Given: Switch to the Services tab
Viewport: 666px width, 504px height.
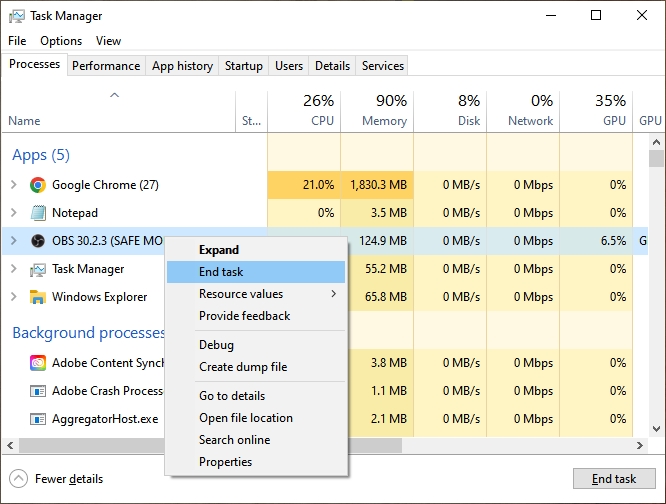Looking at the screenshot, I should tap(382, 66).
